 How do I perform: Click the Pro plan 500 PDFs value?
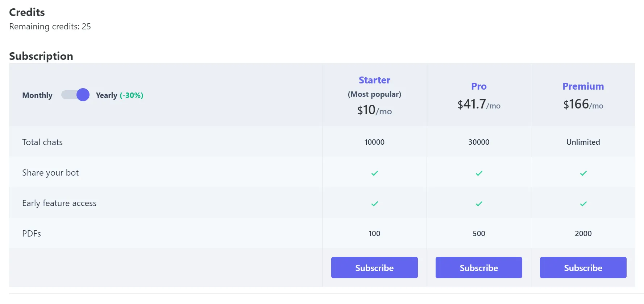click(479, 234)
